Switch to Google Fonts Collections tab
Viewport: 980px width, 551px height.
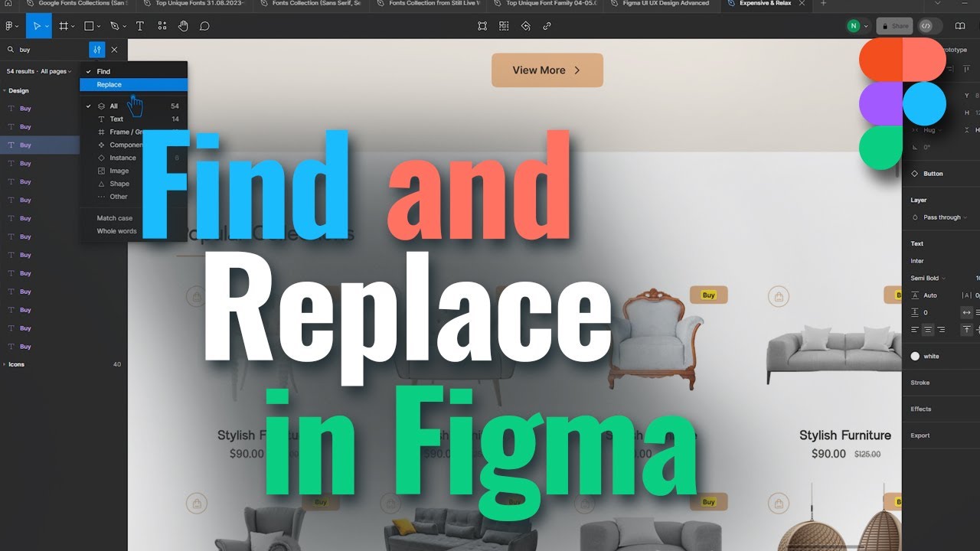pyautogui.click(x=82, y=4)
